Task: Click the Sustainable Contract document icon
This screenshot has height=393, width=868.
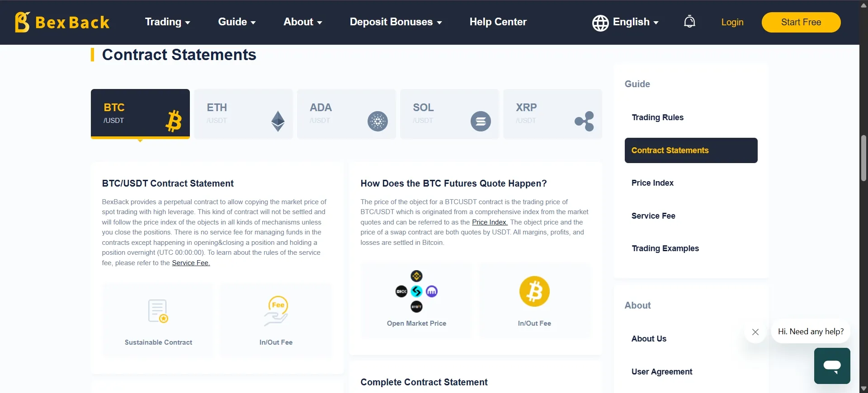Action: tap(158, 311)
